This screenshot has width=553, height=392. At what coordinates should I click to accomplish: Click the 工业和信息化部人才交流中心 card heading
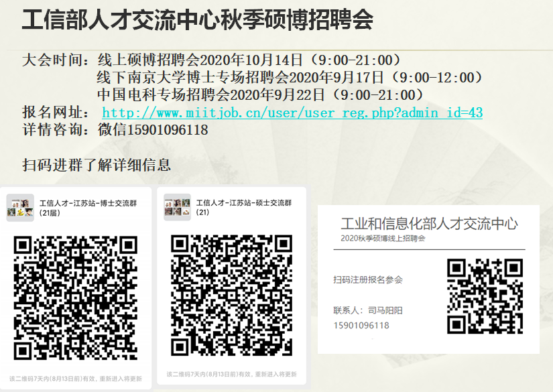pos(429,224)
